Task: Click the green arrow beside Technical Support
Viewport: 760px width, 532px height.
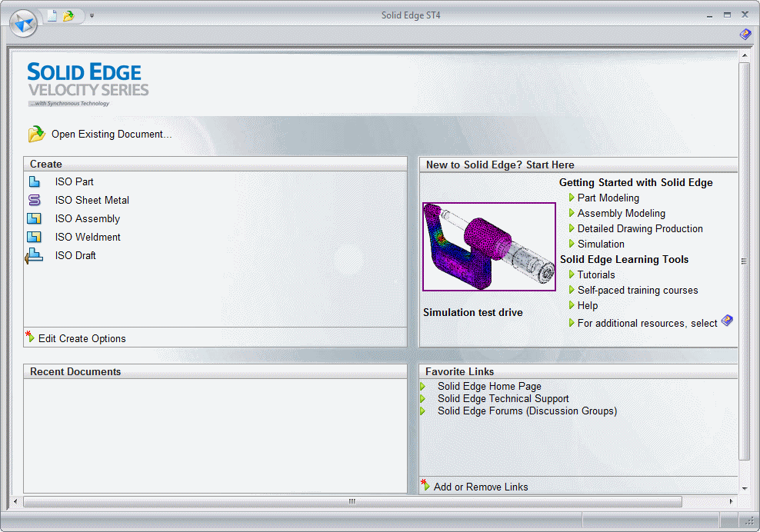Action: tap(422, 399)
